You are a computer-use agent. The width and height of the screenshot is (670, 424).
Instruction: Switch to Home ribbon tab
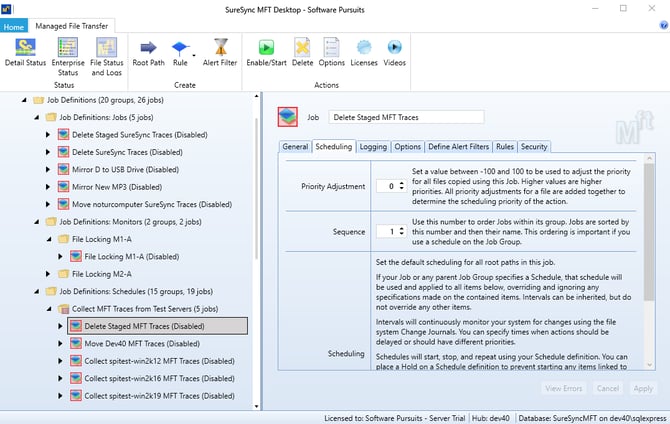click(14, 26)
